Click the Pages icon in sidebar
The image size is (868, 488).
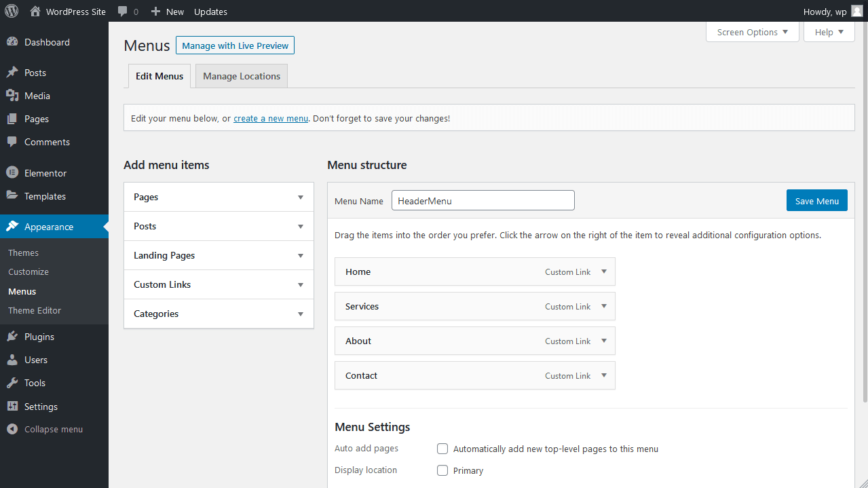click(x=12, y=119)
